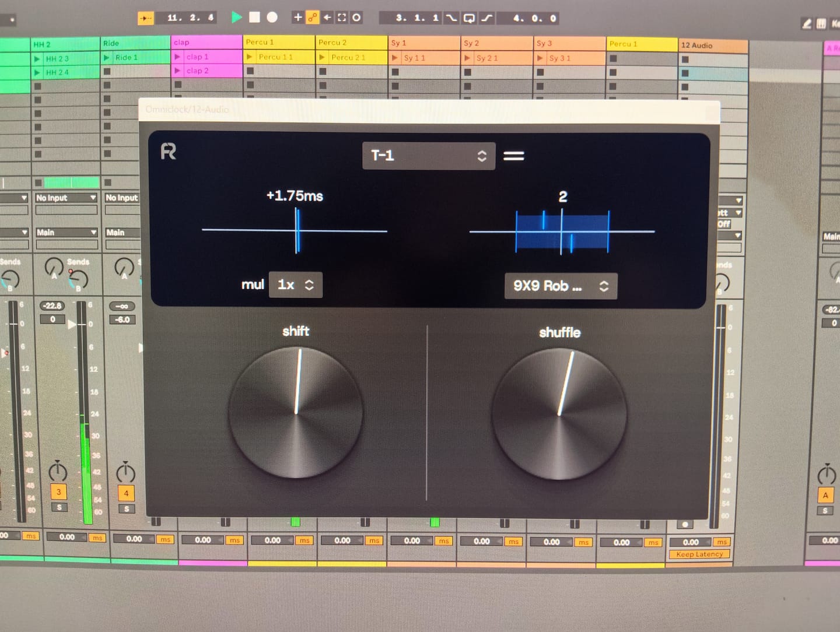Click the MIDI Arrangement Overdub plus icon

tap(297, 17)
